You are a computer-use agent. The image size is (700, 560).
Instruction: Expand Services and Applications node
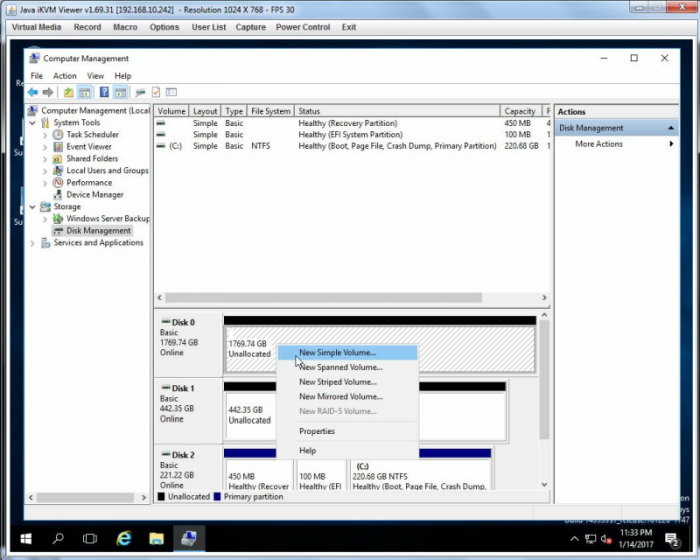pyautogui.click(x=32, y=243)
